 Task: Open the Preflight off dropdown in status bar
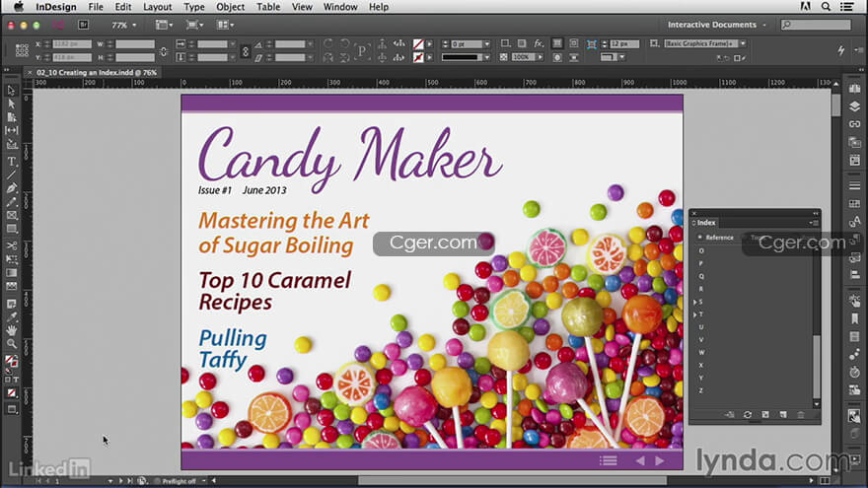[204, 481]
